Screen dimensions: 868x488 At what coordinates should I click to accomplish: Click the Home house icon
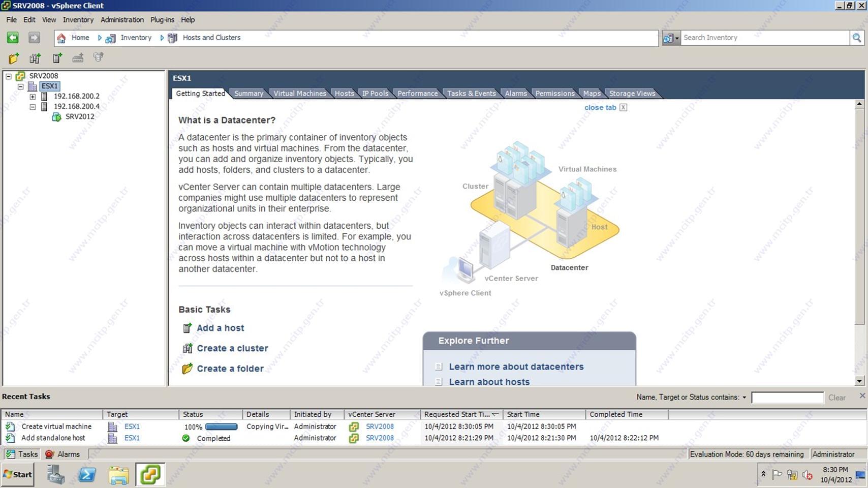[x=61, y=38]
